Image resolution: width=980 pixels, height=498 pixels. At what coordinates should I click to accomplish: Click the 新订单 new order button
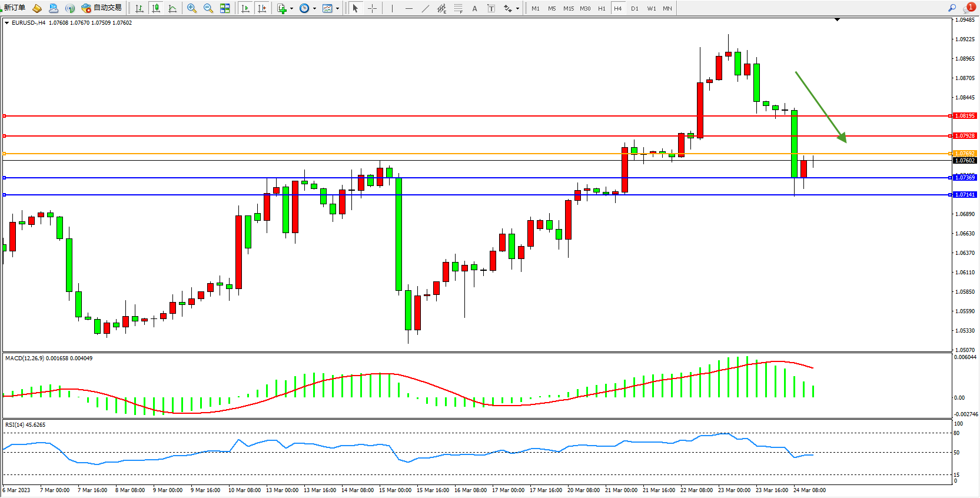pyautogui.click(x=14, y=8)
